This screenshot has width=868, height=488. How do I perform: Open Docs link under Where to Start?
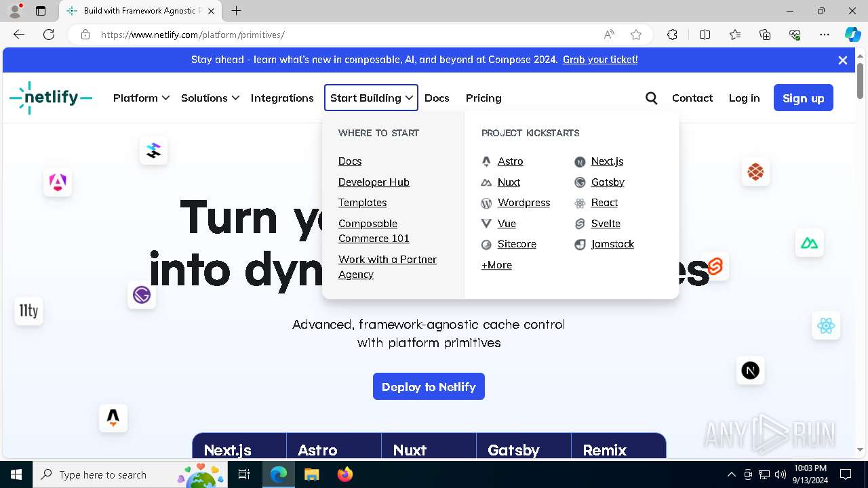pyautogui.click(x=350, y=161)
